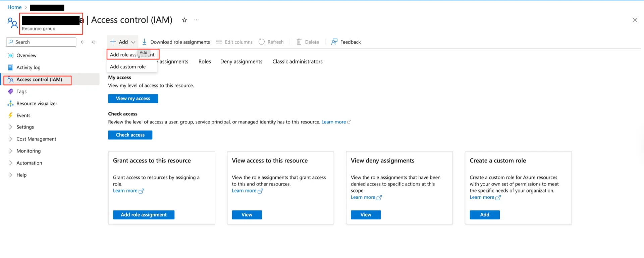Click View in View access card
644x258 pixels.
[x=247, y=215]
